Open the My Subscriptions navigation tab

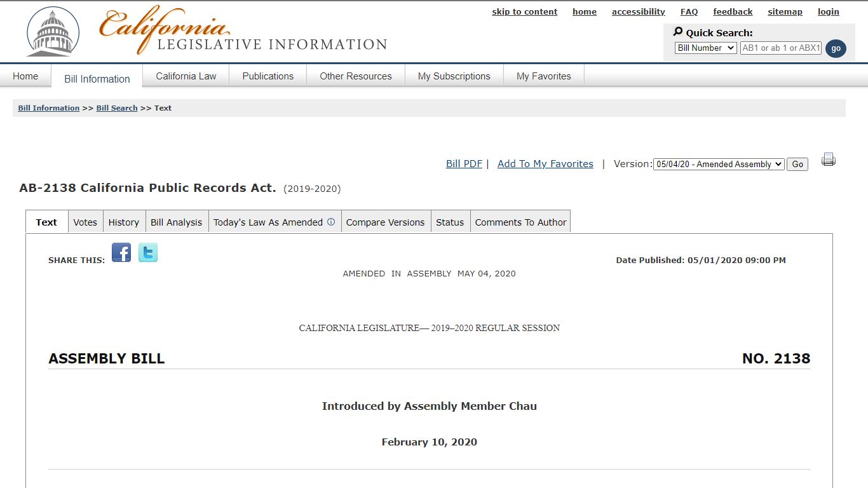(x=454, y=76)
